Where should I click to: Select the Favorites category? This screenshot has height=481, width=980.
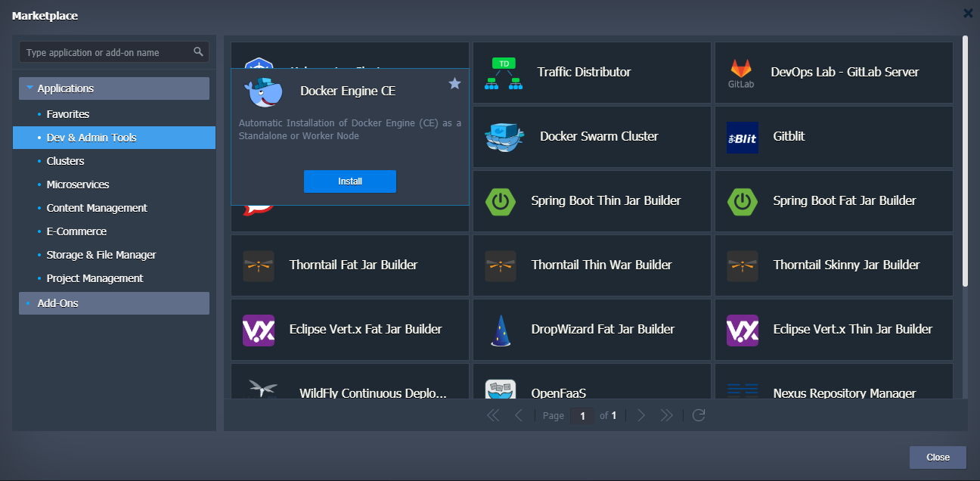click(x=68, y=114)
